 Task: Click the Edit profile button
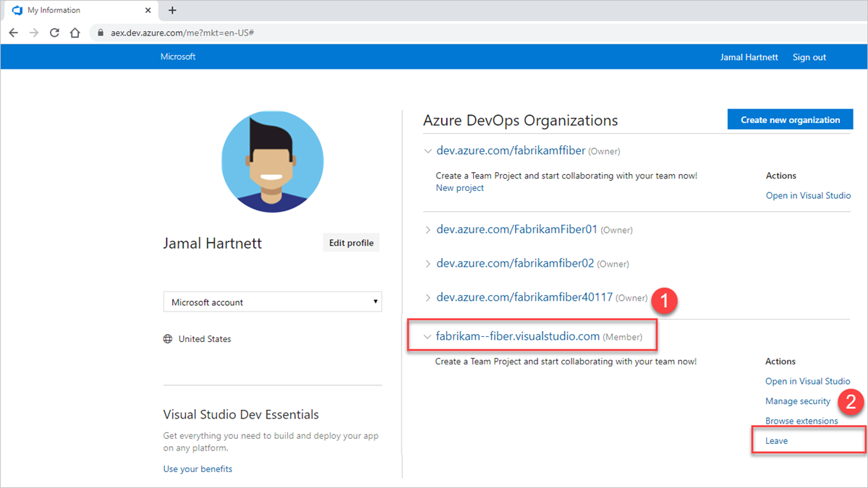coord(351,243)
